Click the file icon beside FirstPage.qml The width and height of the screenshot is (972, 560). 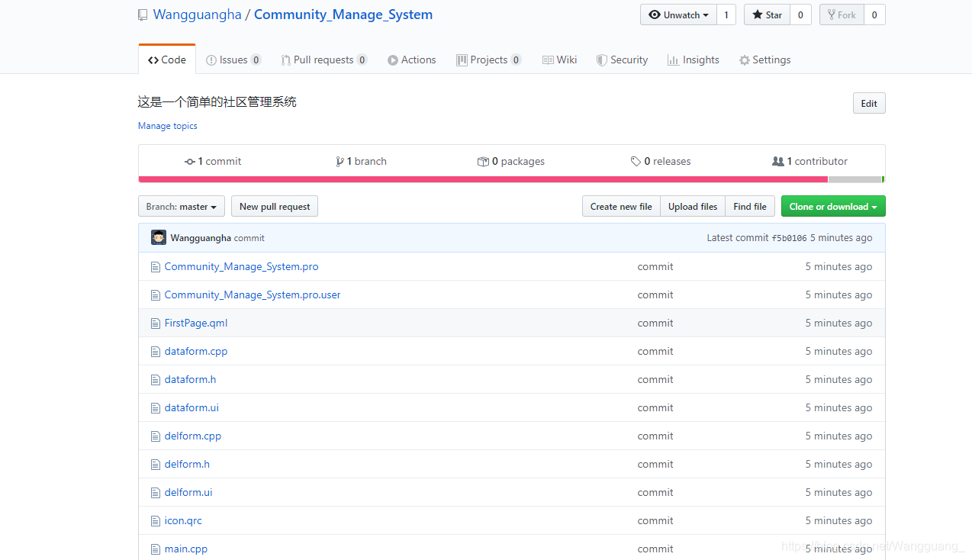[x=156, y=323]
